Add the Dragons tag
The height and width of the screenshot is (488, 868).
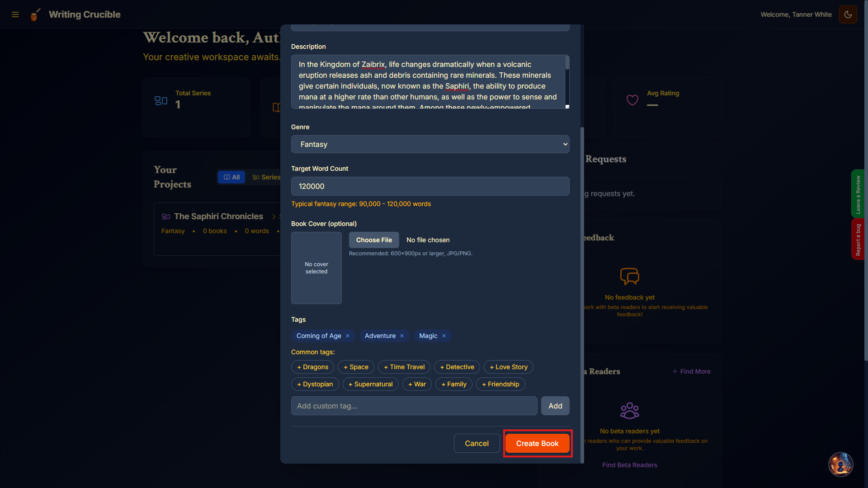pos(312,367)
